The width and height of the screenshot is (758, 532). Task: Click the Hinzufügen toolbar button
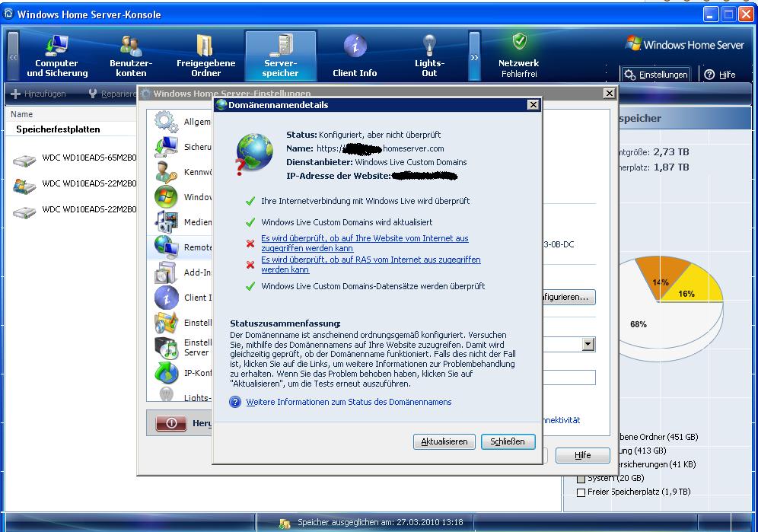tap(38, 94)
